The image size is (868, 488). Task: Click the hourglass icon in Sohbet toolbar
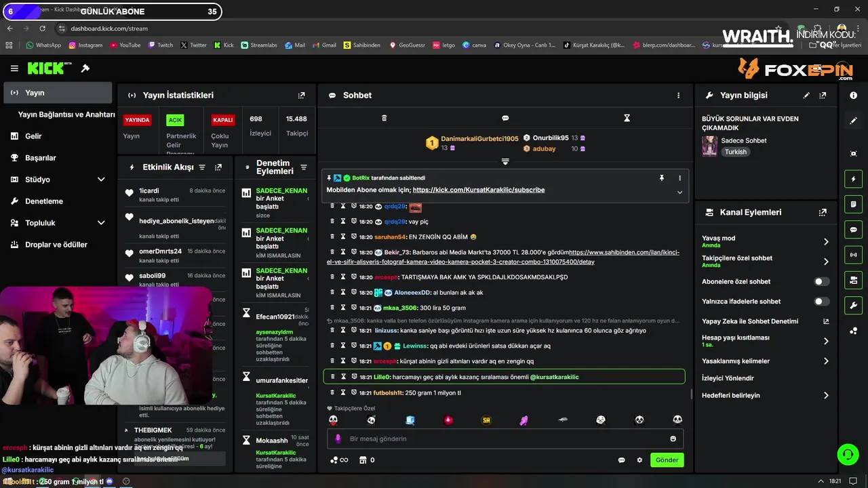point(627,118)
